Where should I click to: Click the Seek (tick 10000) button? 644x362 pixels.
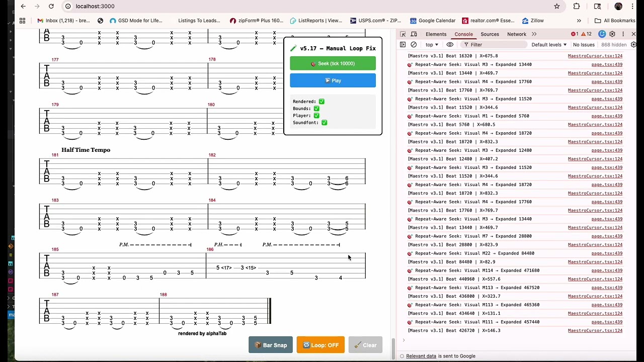pyautogui.click(x=333, y=63)
